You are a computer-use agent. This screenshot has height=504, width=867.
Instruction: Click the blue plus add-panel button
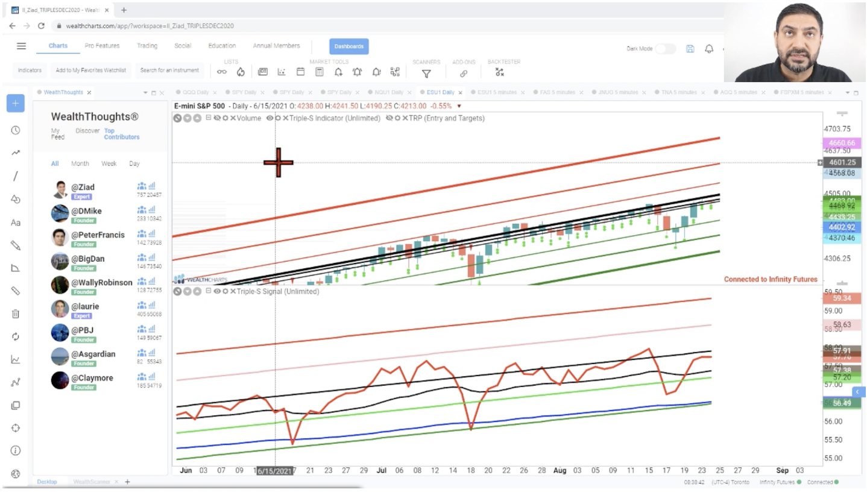tap(16, 103)
